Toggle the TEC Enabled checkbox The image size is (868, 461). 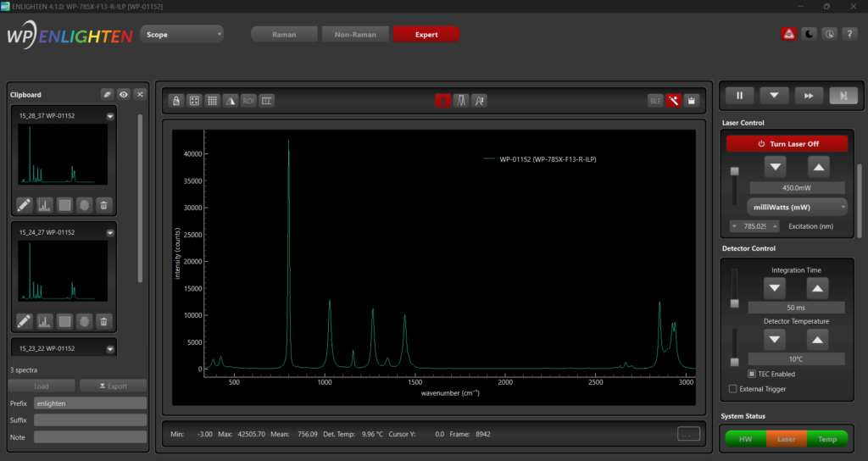[x=753, y=374]
